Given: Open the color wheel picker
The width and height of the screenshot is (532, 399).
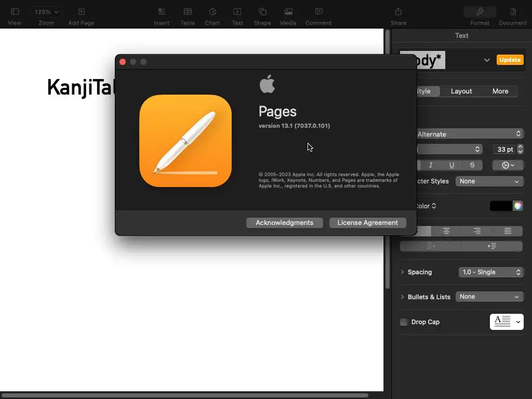Looking at the screenshot, I should pyautogui.click(x=518, y=206).
